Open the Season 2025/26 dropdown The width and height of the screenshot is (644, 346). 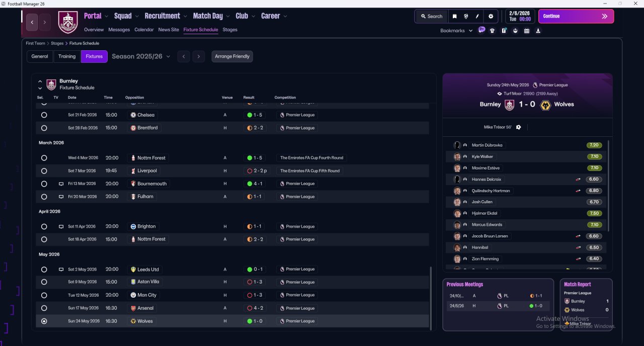pos(141,56)
